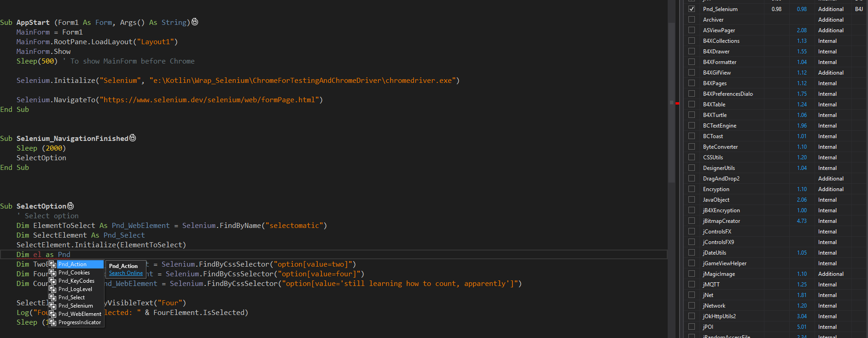This screenshot has width=868, height=338.
Task: Check the B4XCollections library
Action: 692,41
